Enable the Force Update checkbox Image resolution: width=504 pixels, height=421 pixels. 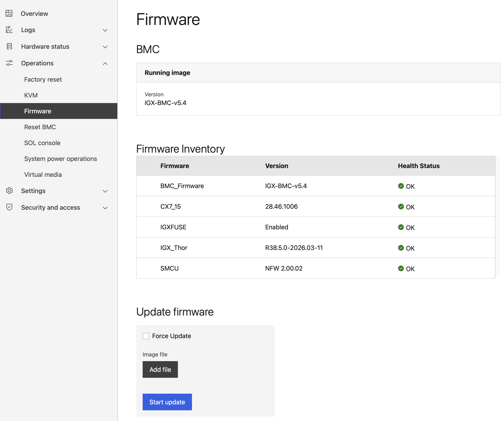click(146, 336)
